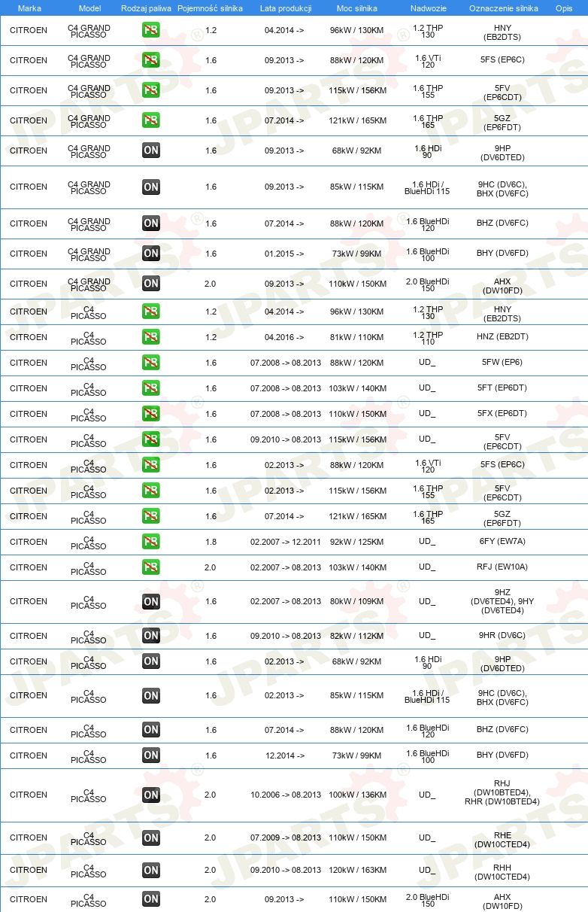Viewport: 588px width, 912px height.
Task: Click the production date 04.2016 ->
Action: (284, 337)
